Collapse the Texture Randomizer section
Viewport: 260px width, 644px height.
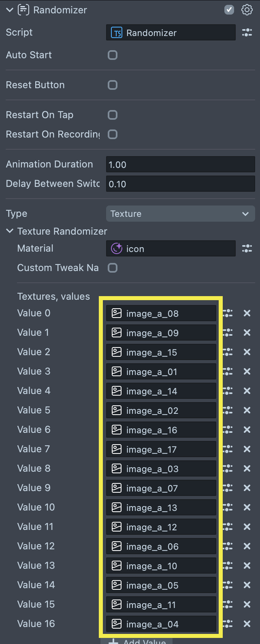click(10, 231)
